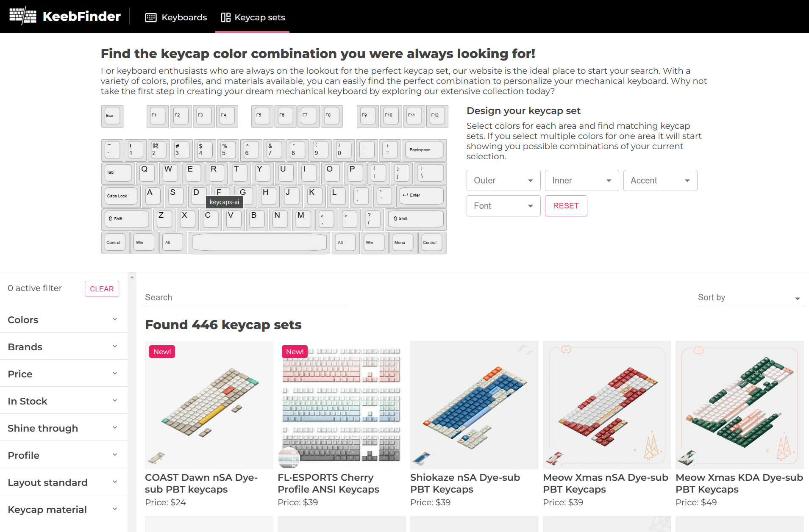Open the Accent color dropdown
Screen dimensions: 809x532
click(x=660, y=180)
